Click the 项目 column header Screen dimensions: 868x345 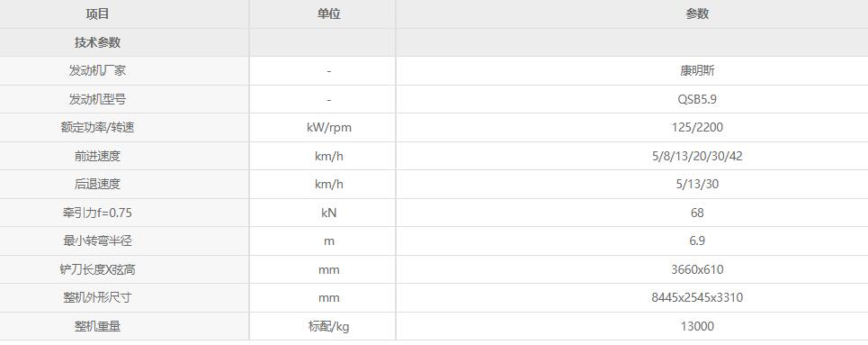pos(97,14)
